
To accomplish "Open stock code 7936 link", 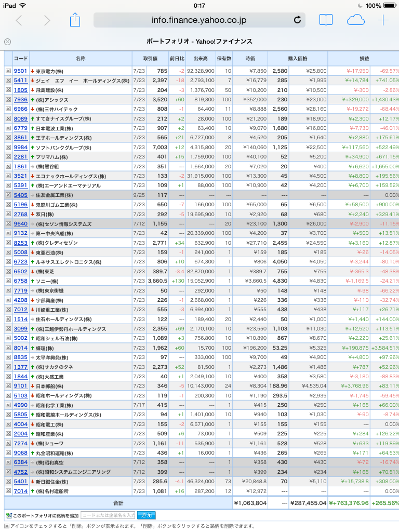I will 21,99.
